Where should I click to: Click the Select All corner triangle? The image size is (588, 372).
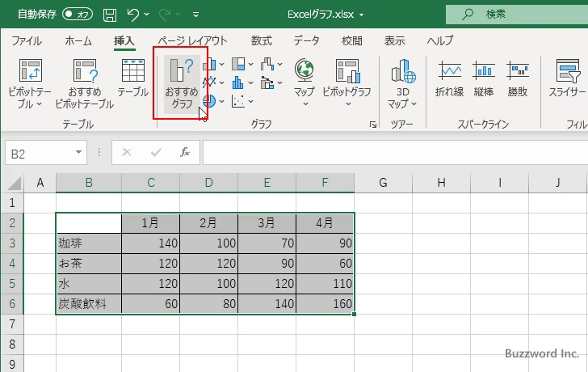[15, 184]
